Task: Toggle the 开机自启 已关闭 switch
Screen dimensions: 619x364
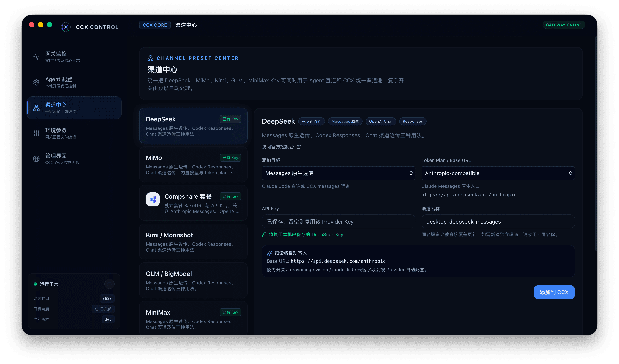Action: (103, 309)
